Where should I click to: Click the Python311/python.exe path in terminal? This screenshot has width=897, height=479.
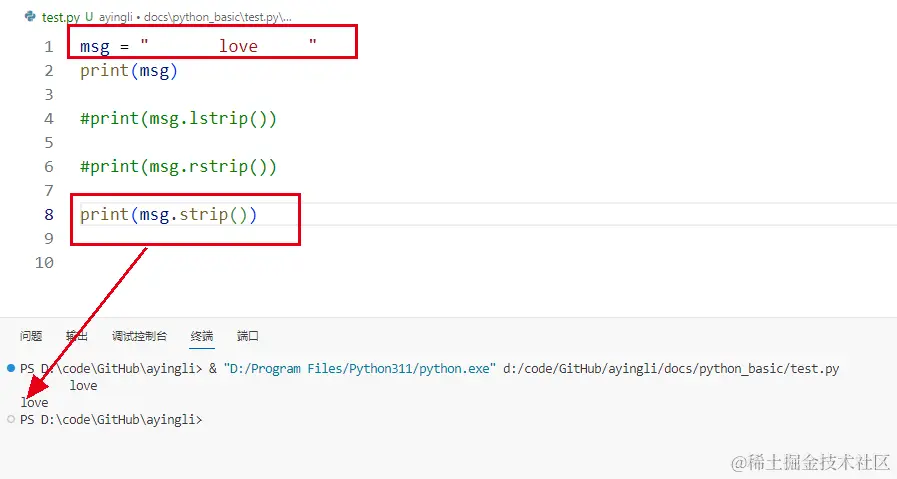click(360, 369)
